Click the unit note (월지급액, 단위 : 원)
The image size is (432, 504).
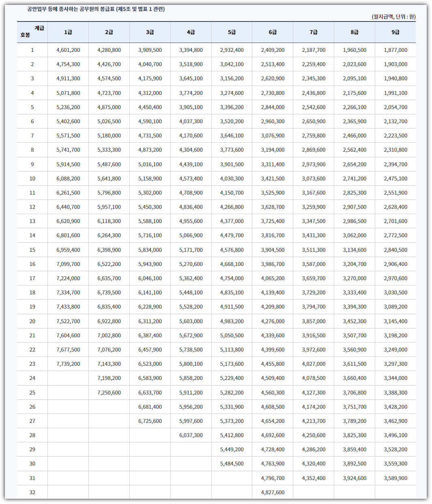[393, 17]
